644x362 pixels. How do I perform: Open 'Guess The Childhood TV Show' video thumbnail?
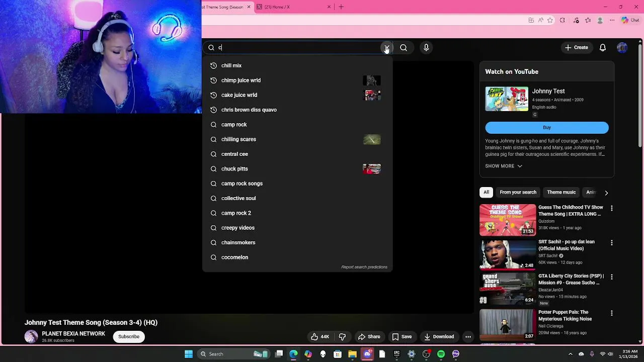(508, 220)
